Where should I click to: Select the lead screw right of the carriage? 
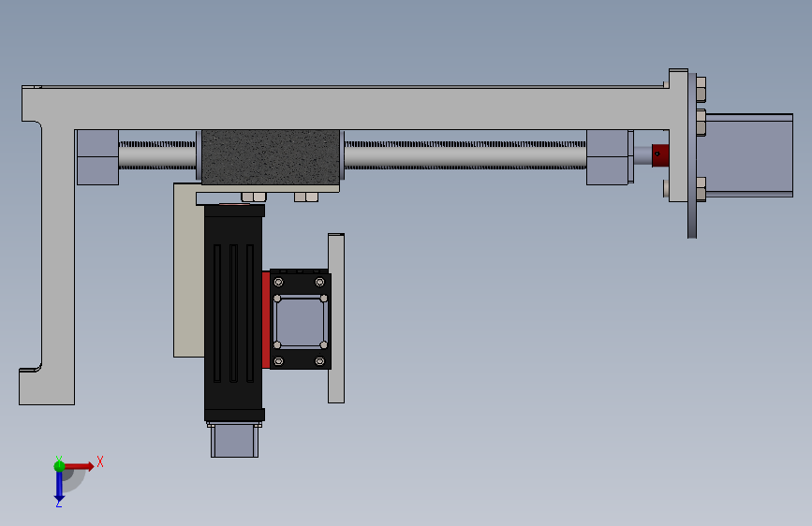tap(465, 154)
